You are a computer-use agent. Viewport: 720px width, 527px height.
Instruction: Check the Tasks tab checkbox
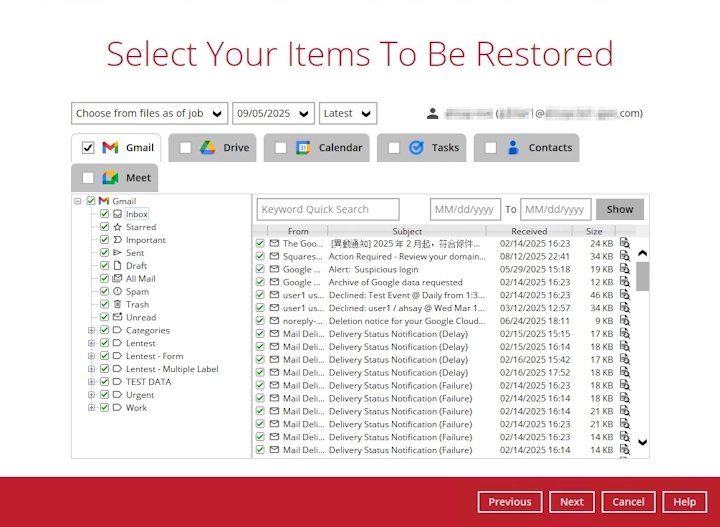[394, 147]
